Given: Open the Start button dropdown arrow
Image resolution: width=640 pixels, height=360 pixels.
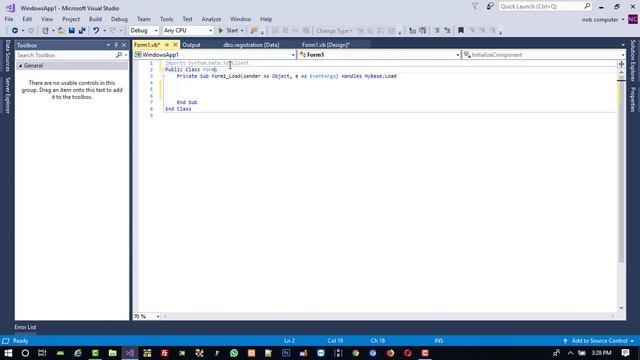Looking at the screenshot, I should (x=242, y=31).
